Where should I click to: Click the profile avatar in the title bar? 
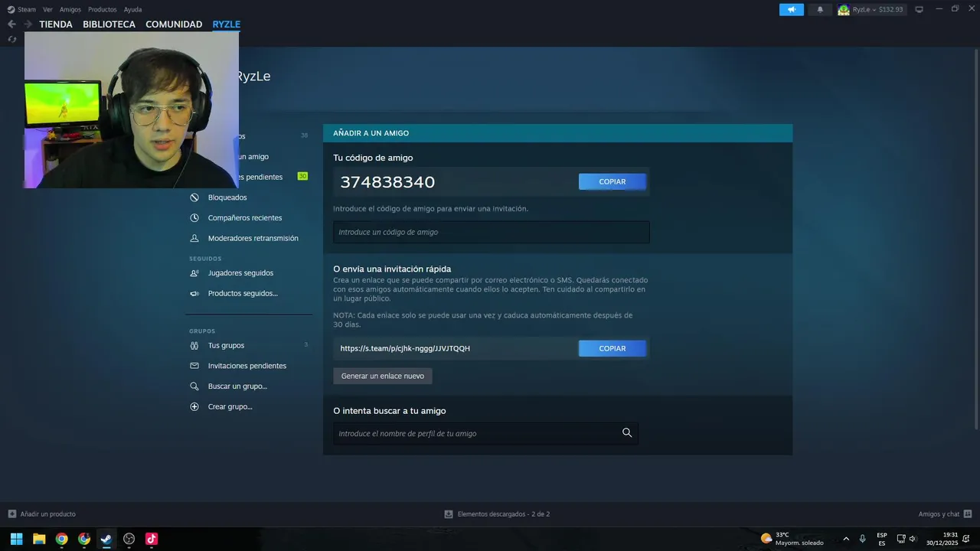click(844, 9)
